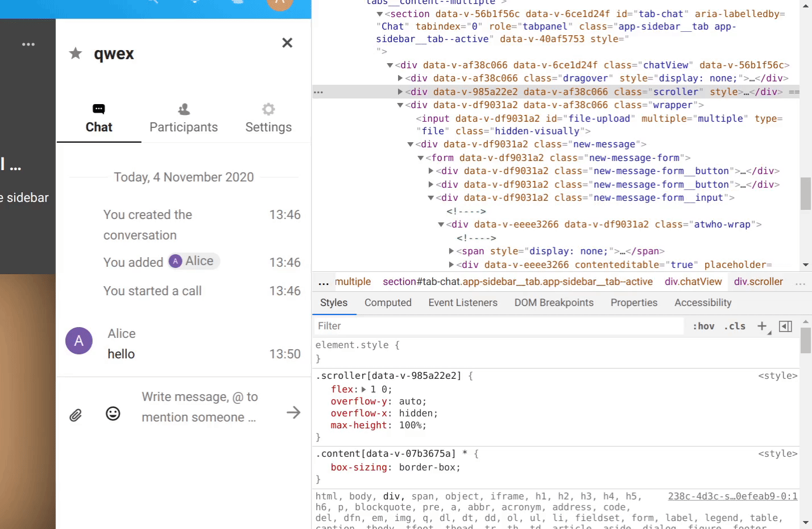This screenshot has width=812, height=529.
Task: Click Alice's purple avatar in chat
Action: pyautogui.click(x=79, y=341)
